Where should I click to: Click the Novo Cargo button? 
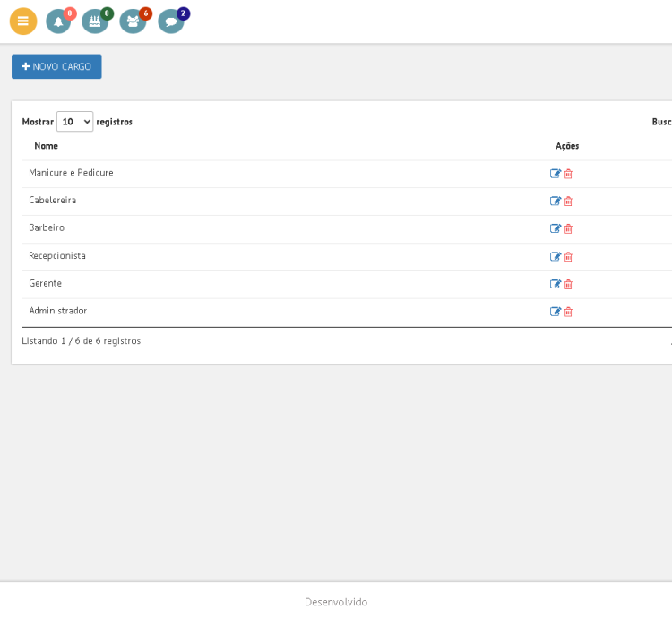tap(56, 66)
